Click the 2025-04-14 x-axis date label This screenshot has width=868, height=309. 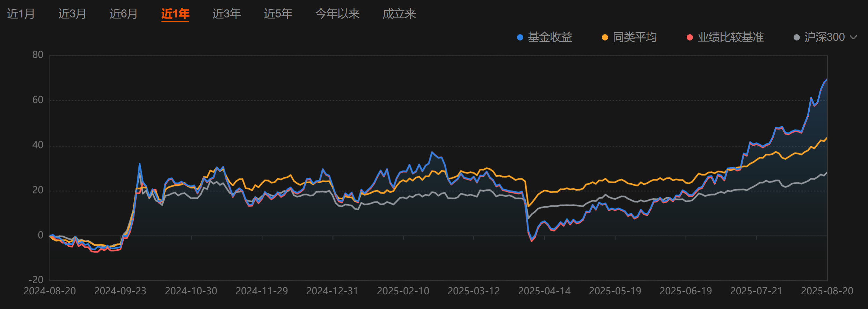pyautogui.click(x=544, y=291)
